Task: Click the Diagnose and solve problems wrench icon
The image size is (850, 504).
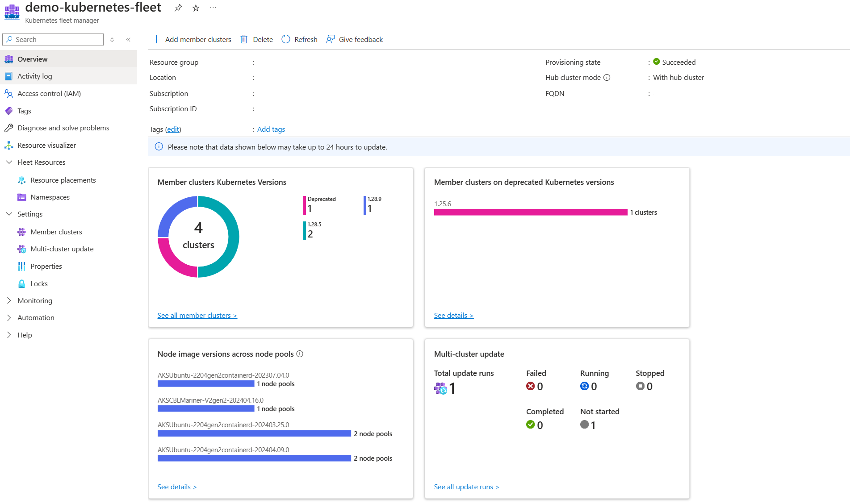Action: coord(9,128)
